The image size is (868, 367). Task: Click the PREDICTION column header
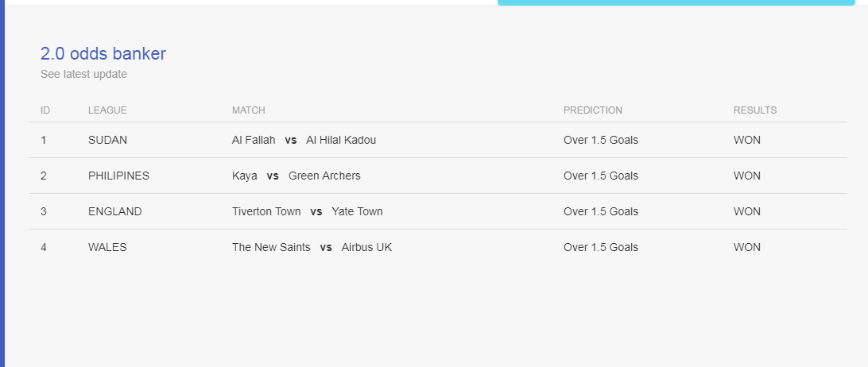tap(593, 110)
